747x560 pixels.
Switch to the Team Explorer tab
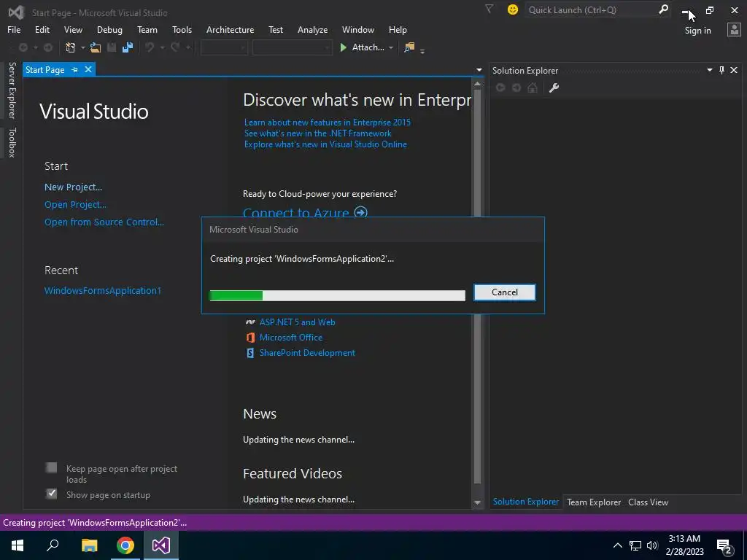click(594, 502)
